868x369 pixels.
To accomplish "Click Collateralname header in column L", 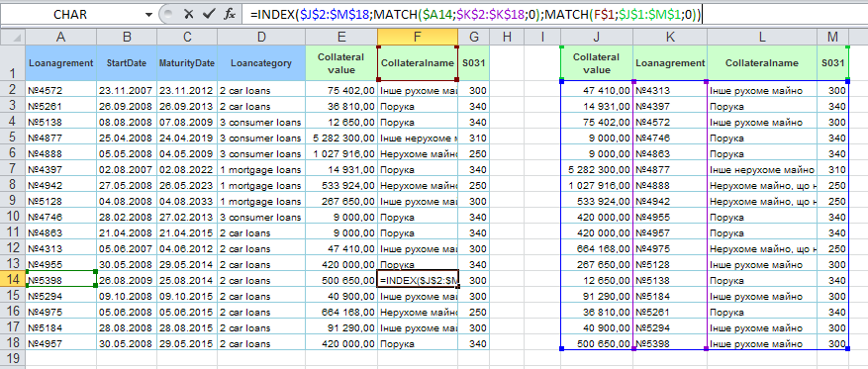I will pos(762,63).
